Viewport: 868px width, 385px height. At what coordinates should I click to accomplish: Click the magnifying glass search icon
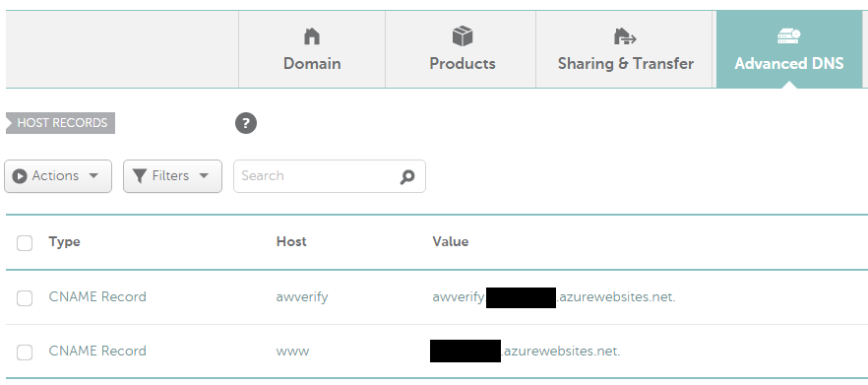click(x=407, y=176)
